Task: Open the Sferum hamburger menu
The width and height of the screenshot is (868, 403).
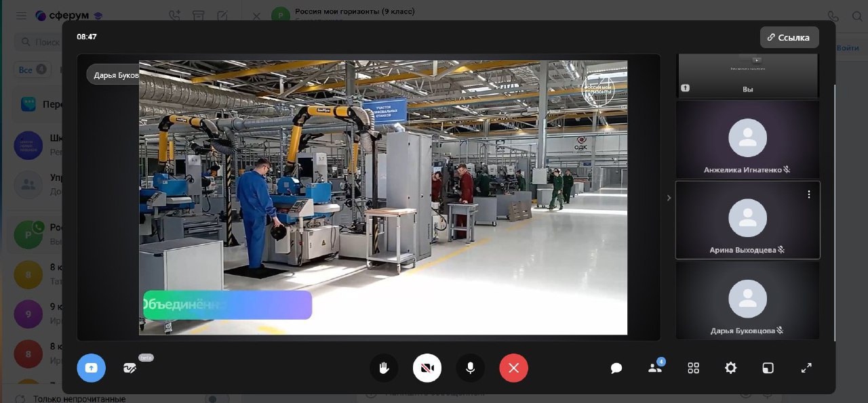Action: (20, 16)
